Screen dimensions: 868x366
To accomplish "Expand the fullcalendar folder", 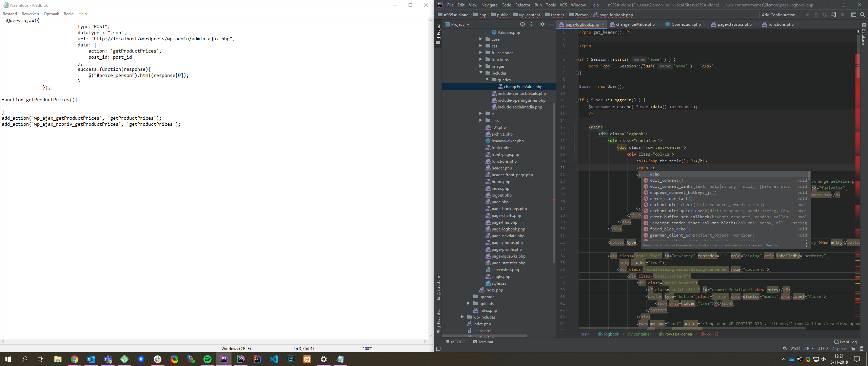I will tap(480, 53).
